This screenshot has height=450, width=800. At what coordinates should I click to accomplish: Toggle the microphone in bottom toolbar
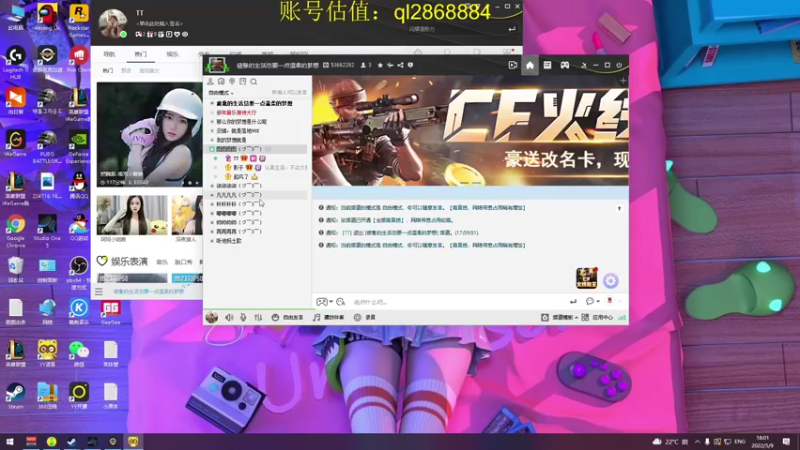click(x=243, y=317)
